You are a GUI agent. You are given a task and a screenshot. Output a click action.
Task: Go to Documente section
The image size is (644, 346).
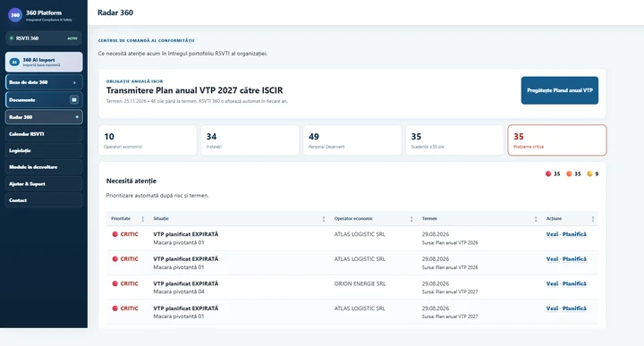(44, 100)
